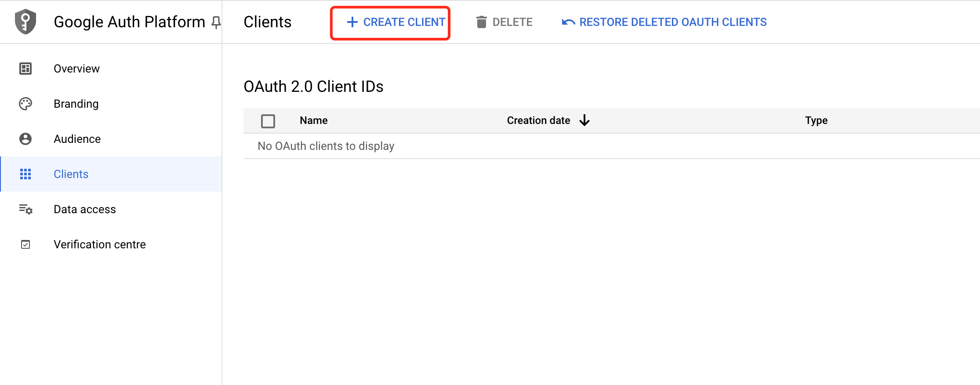Pin Google Auth Platform with the pin icon
This screenshot has width=980, height=385.
[x=216, y=22]
